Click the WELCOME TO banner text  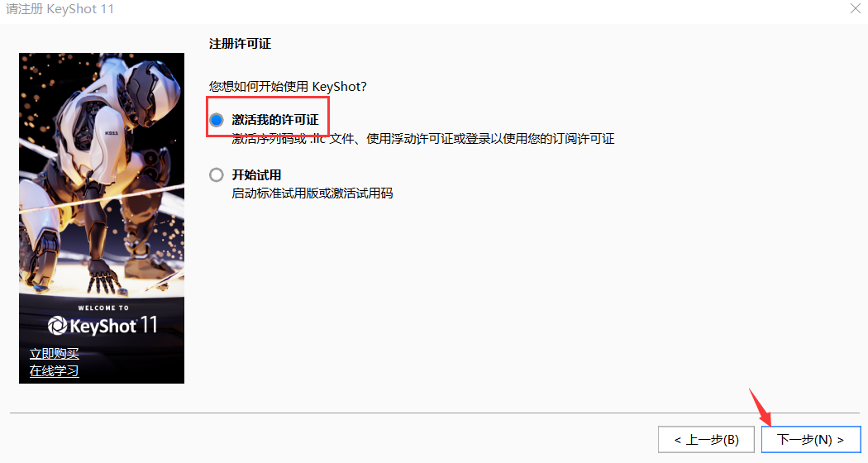point(103,308)
